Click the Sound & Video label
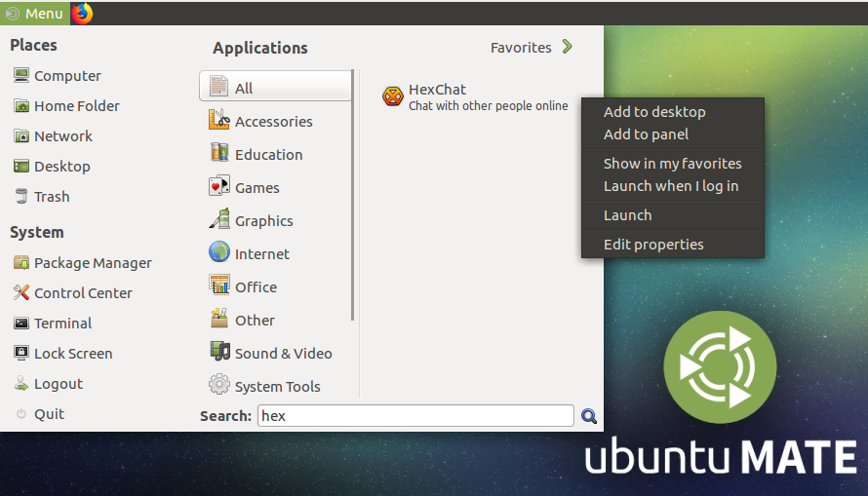Viewport: 868px width, 496px height. pos(284,354)
